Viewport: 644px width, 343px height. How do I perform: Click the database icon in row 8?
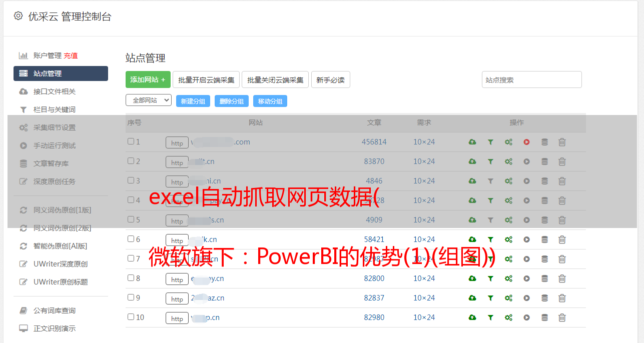click(544, 278)
